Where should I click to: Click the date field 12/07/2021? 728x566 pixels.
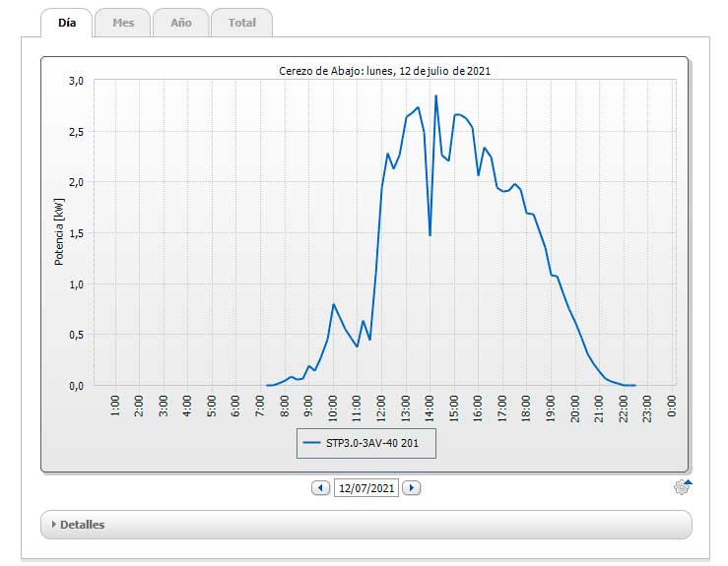point(366,488)
